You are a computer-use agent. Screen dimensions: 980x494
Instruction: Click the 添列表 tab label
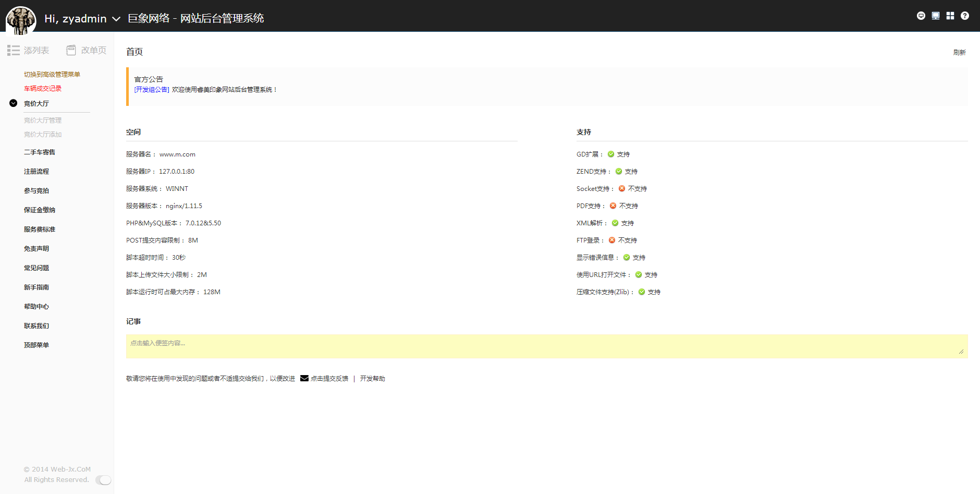(36, 50)
